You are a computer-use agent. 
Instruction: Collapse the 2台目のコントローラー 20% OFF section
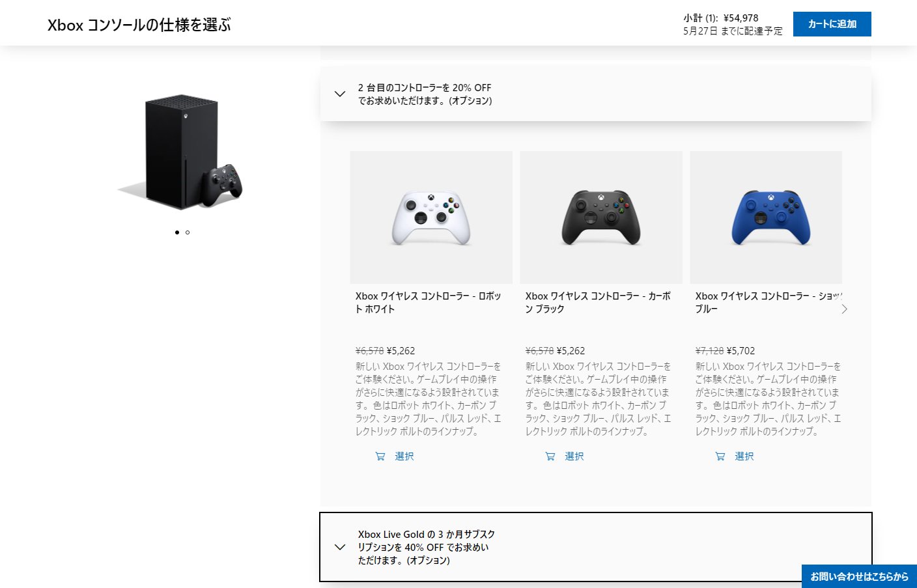pos(340,94)
